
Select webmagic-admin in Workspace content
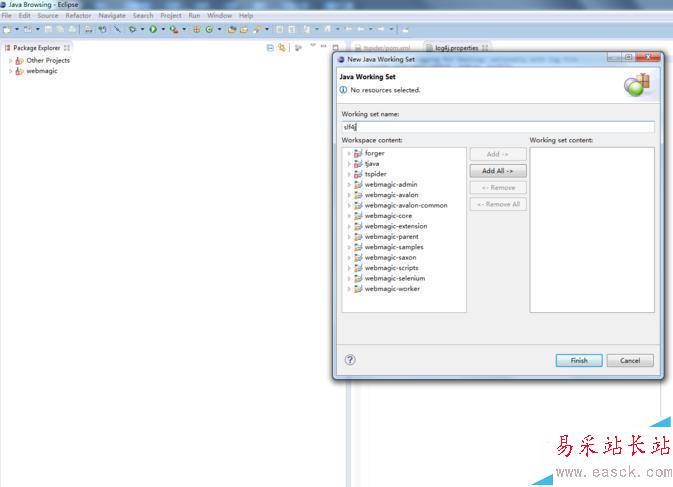[391, 185]
